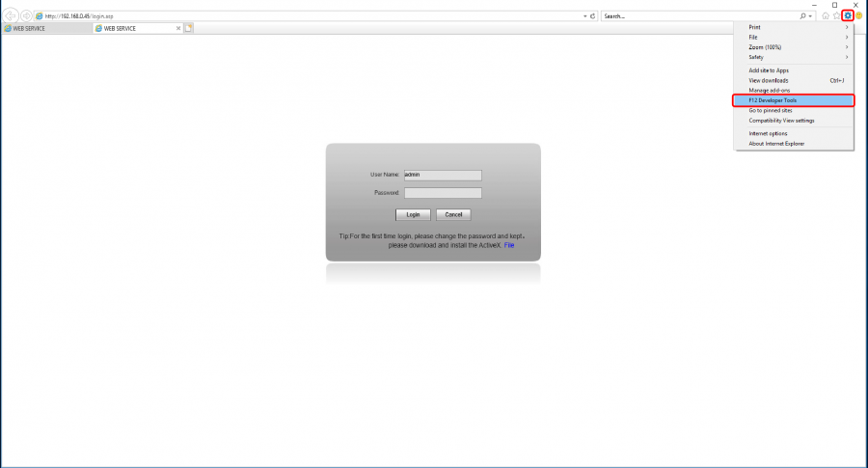
Task: Click into the Password field
Action: pos(443,193)
